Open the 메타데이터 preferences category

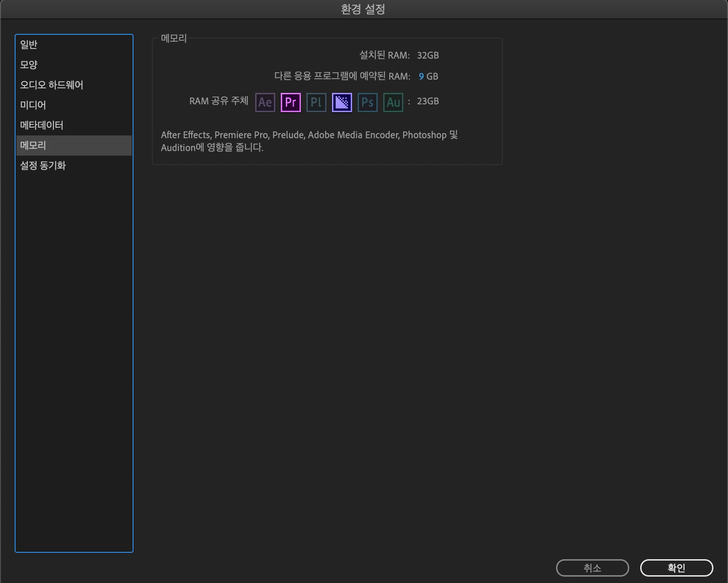tap(74, 125)
